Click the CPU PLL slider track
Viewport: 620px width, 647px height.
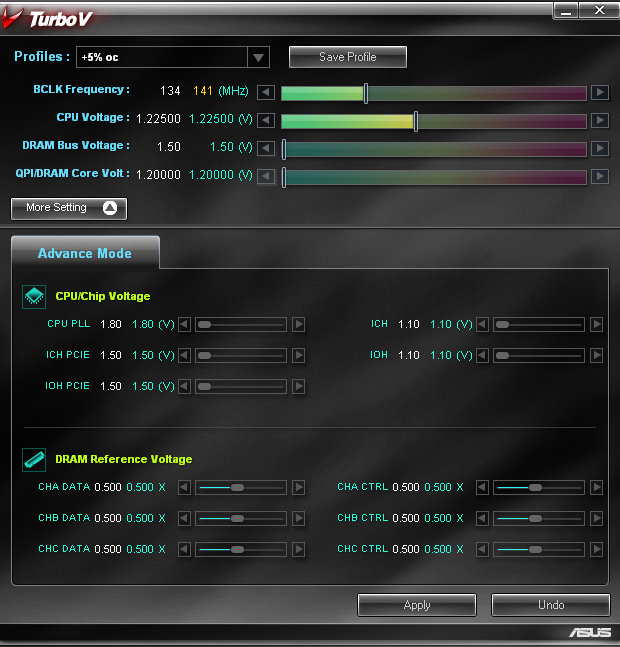[x=241, y=324]
